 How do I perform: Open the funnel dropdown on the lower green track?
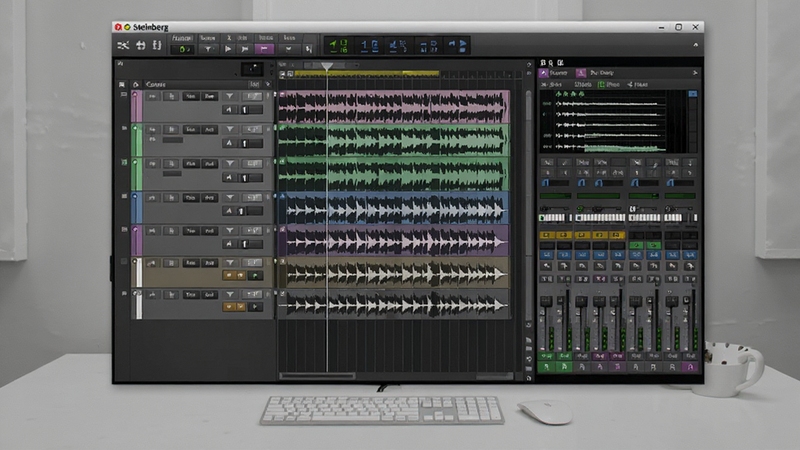[230, 163]
